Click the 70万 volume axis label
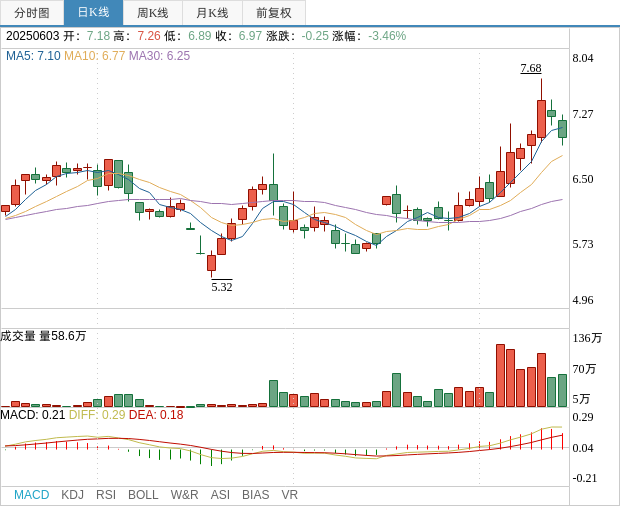This screenshot has height=506, width=620. [x=584, y=369]
